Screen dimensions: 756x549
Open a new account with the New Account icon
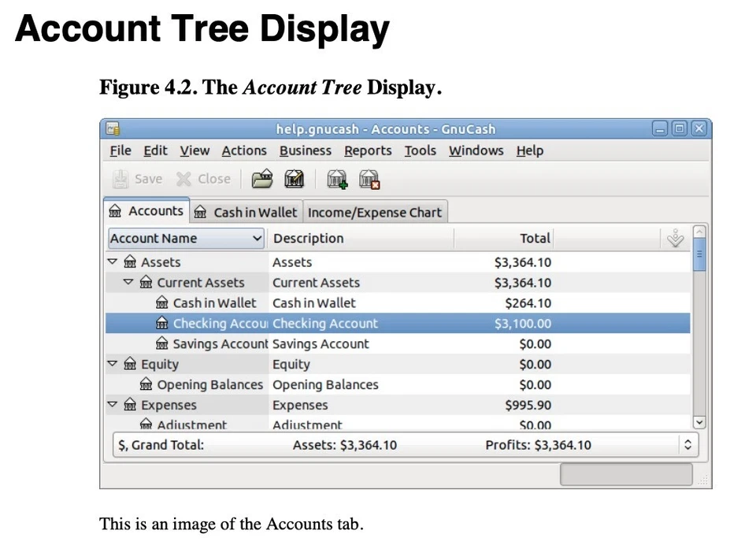[337, 179]
